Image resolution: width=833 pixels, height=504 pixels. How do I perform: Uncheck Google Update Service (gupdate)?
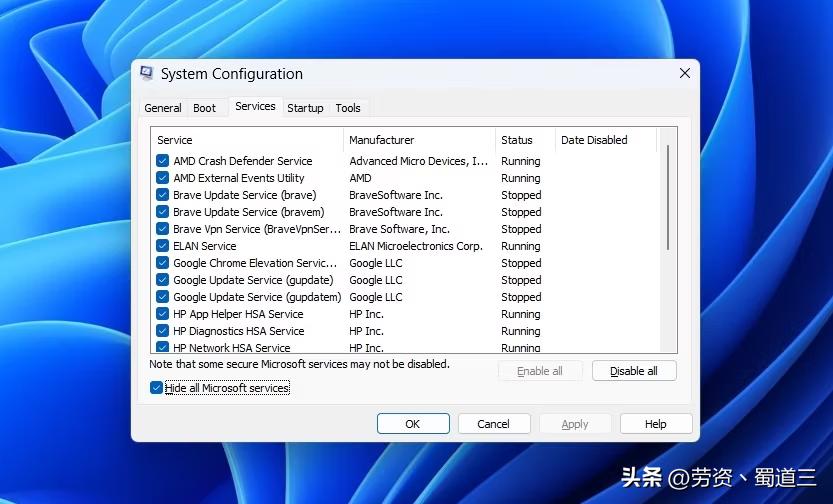click(x=163, y=279)
